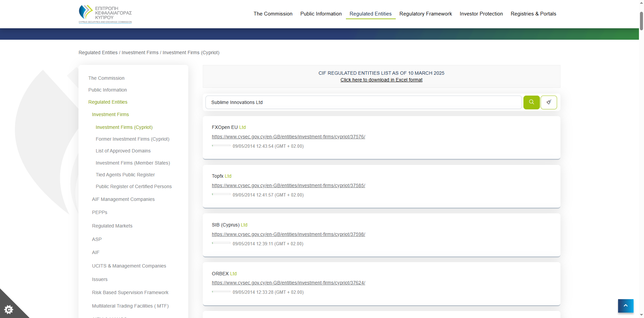This screenshot has height=318, width=644.
Task: Open the FXOpen EU Ltd entity URL
Action: pos(288,137)
